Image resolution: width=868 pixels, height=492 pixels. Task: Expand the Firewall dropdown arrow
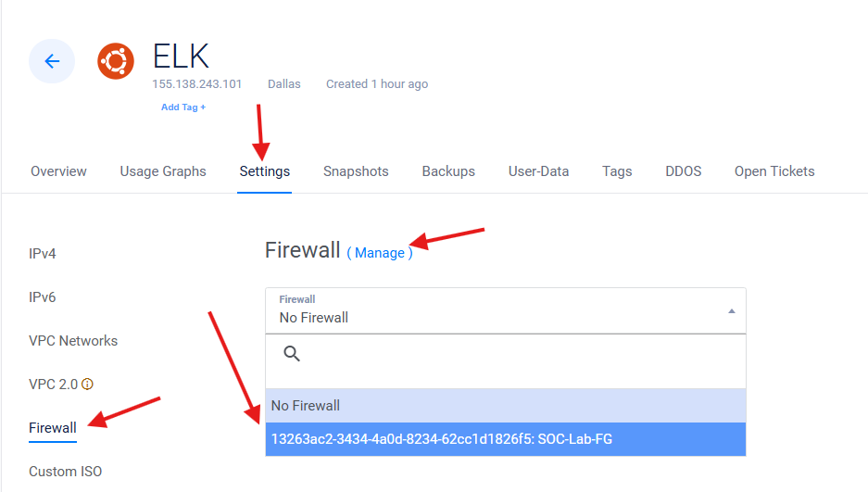731,311
